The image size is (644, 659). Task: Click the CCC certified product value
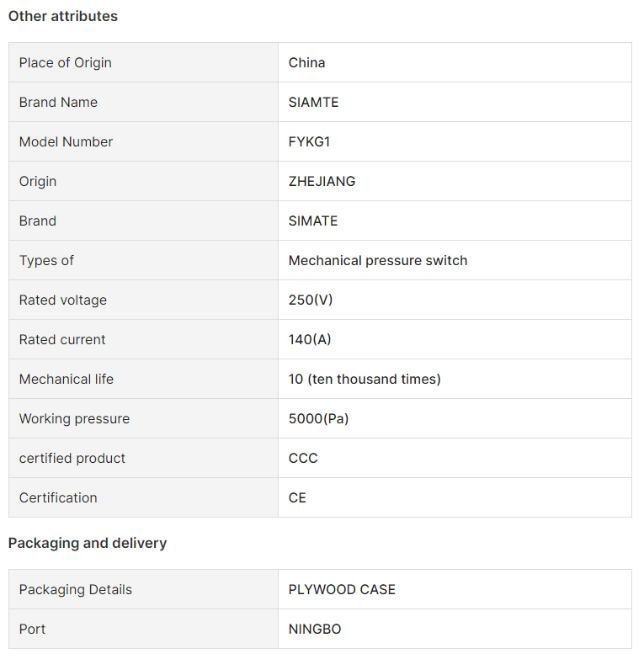click(x=303, y=458)
